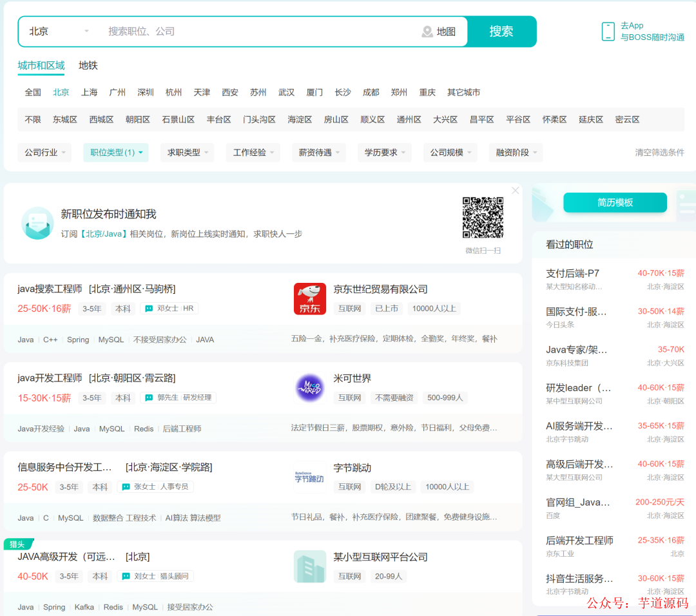
Task: Open 字节跳动 company name link
Action: point(352,468)
